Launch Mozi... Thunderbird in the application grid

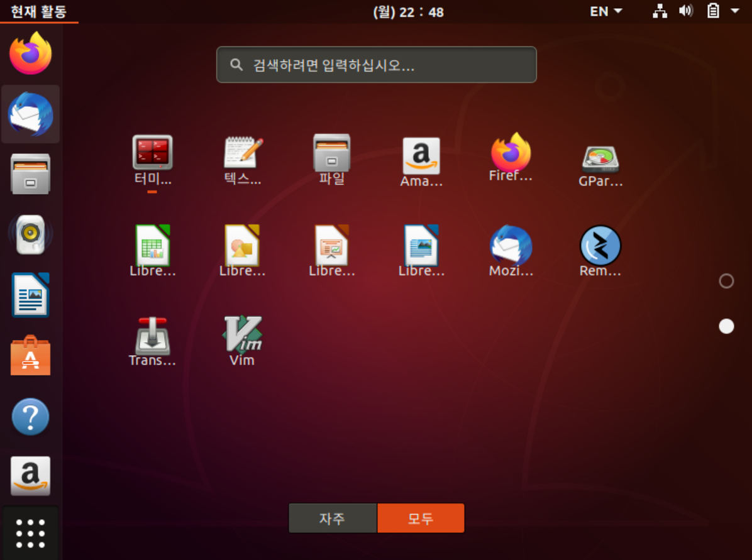(511, 250)
